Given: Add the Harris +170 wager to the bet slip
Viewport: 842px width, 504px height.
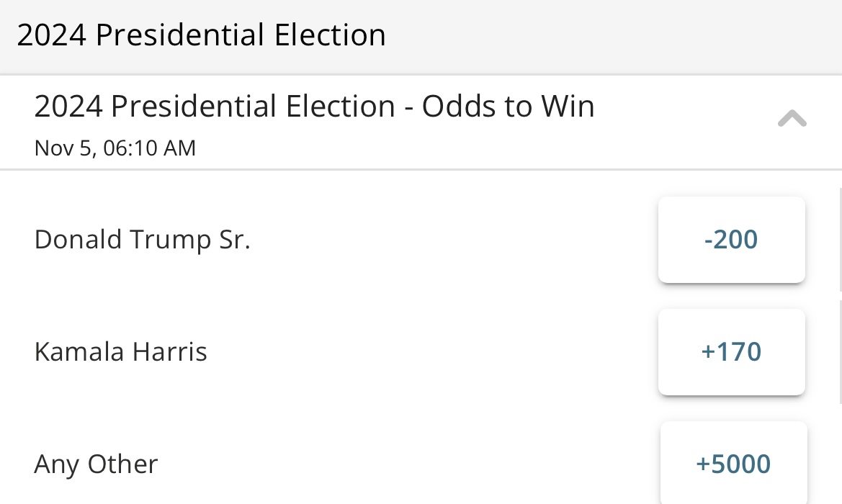Looking at the screenshot, I should 731,351.
